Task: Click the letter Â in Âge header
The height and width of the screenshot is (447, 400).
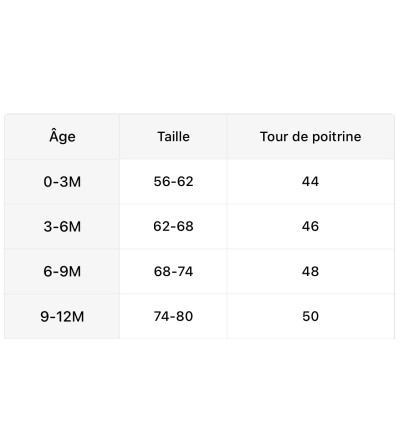Action: 54,135
